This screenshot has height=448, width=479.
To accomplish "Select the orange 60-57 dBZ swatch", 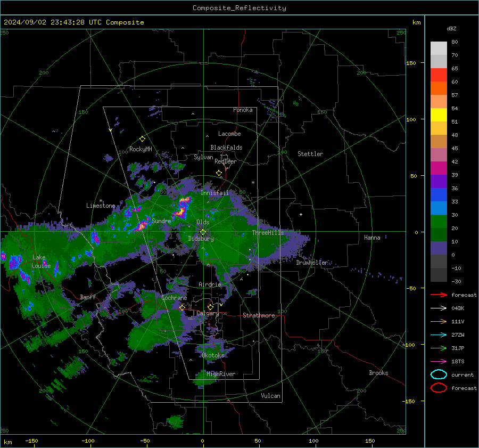I will 439,88.
